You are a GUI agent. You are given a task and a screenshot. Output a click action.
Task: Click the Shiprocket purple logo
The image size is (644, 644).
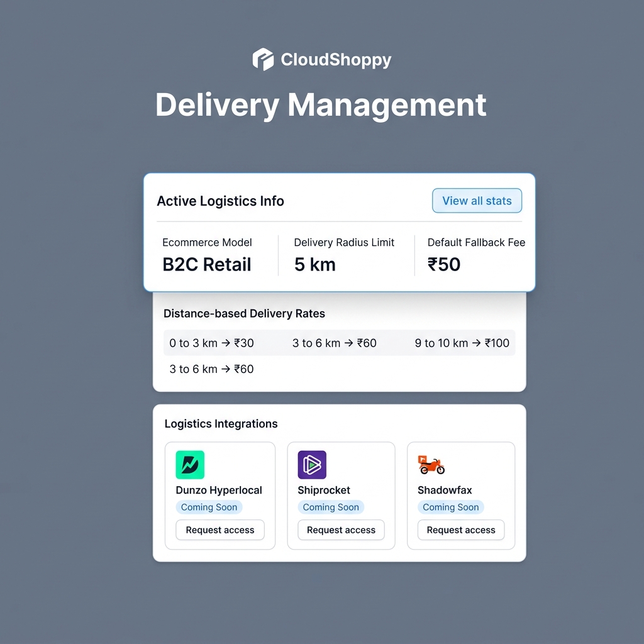click(x=312, y=465)
